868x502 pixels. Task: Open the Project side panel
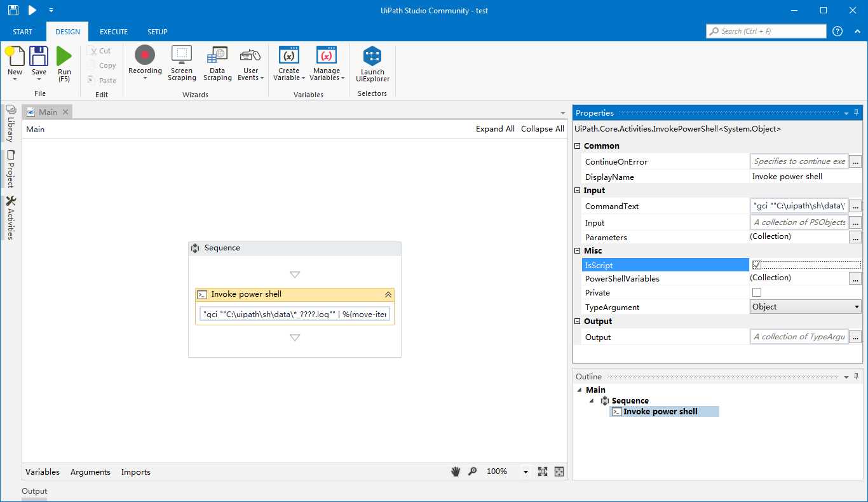pos(10,169)
